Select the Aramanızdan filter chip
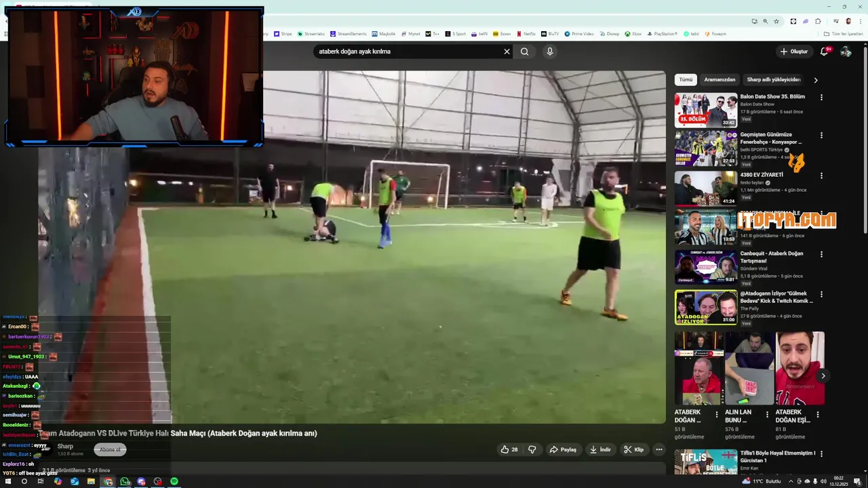Viewport: 868px width, 488px height. coord(719,79)
